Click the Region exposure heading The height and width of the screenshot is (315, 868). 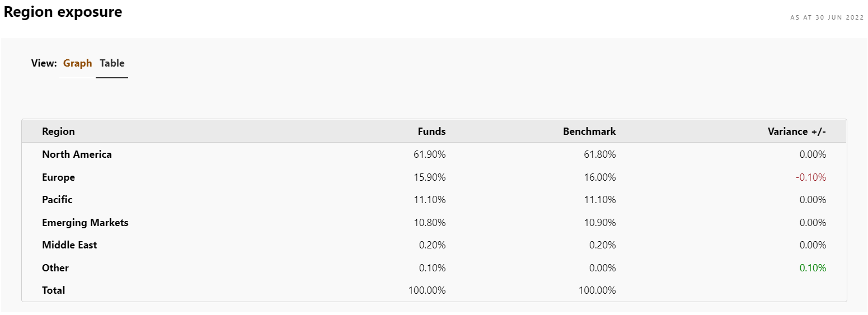(63, 12)
